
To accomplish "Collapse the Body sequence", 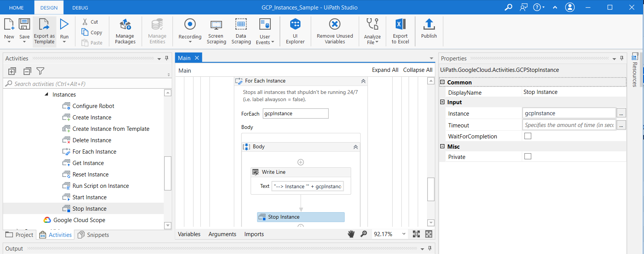I will (x=355, y=147).
